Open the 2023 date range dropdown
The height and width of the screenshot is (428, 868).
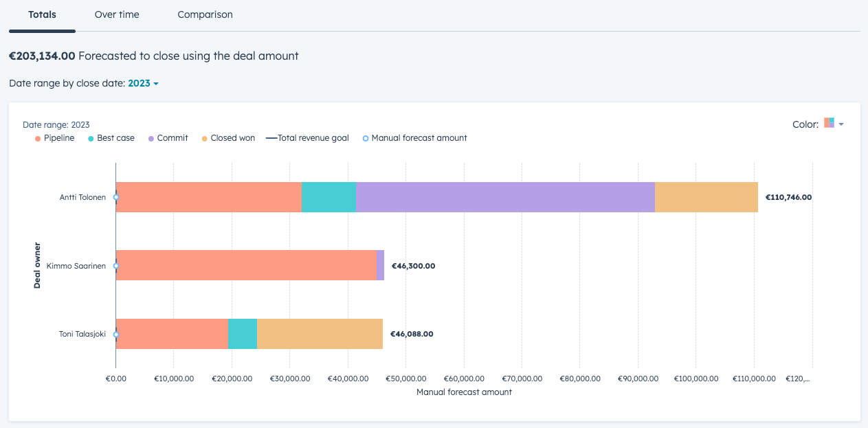[144, 83]
